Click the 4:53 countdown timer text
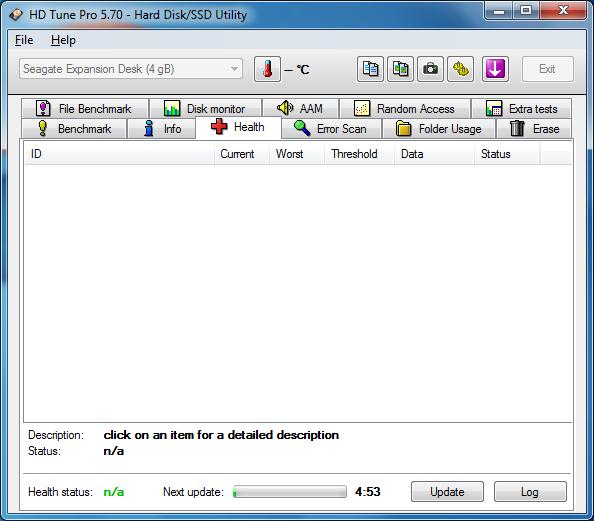This screenshot has width=594, height=521. click(367, 492)
